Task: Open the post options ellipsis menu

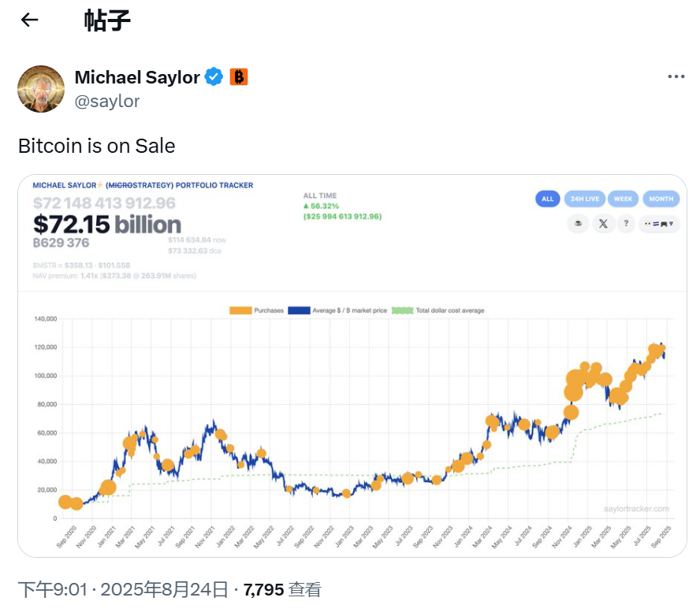Action: (675, 76)
